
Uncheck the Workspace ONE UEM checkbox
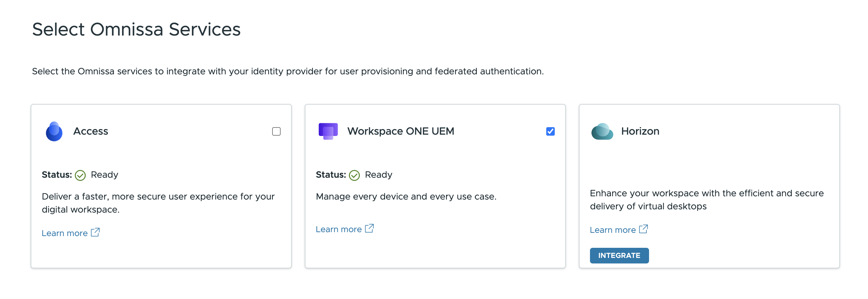tap(550, 131)
